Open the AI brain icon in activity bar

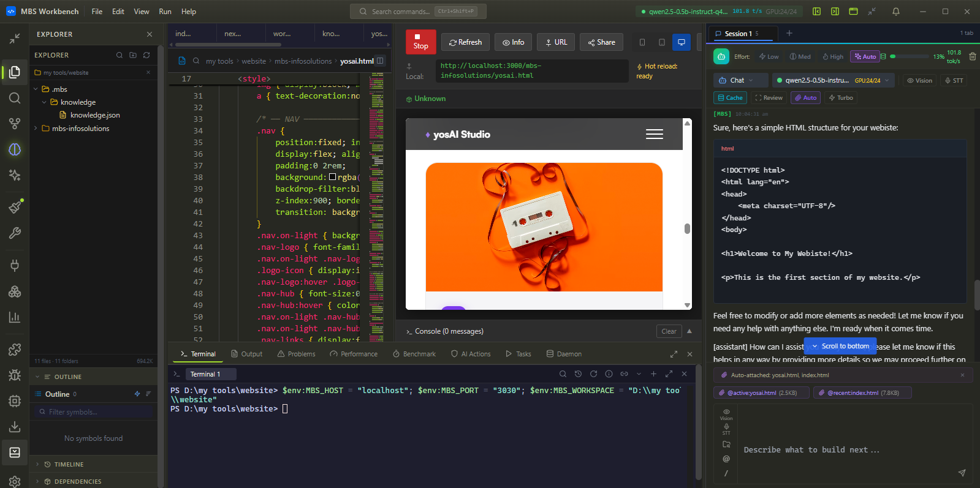(x=15, y=149)
